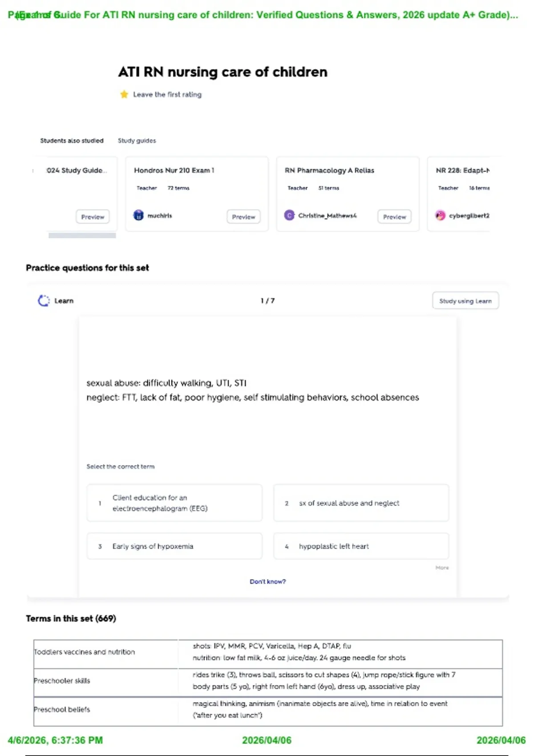Screen dimensions: 534x756
Task: Preview the 024 Study Guide card
Action: point(93,217)
